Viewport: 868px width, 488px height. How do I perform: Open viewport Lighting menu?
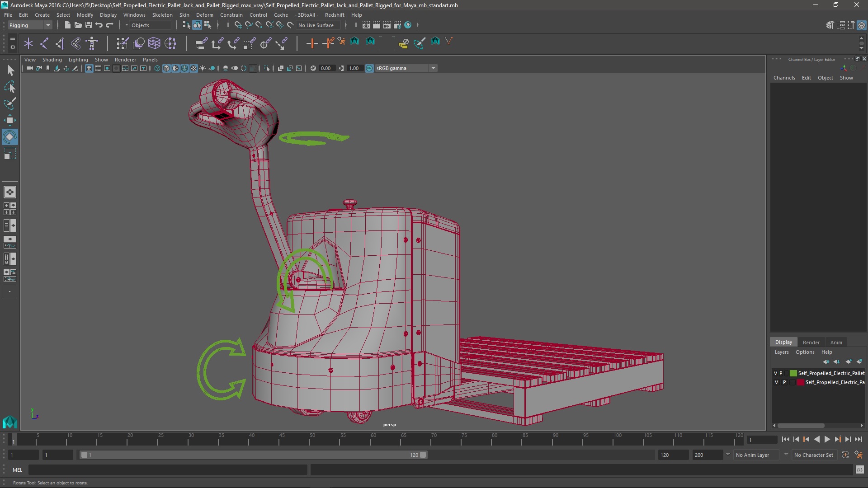(78, 60)
